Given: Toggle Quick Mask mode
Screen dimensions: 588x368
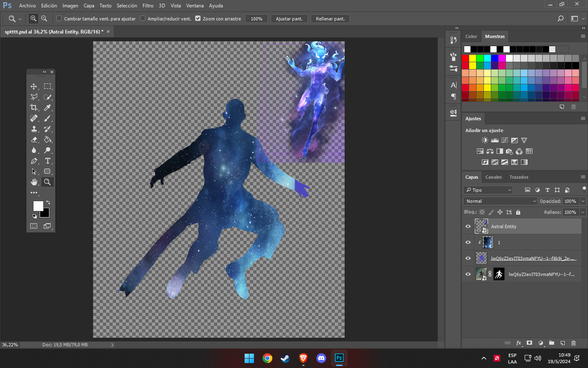Looking at the screenshot, I should point(34,226).
